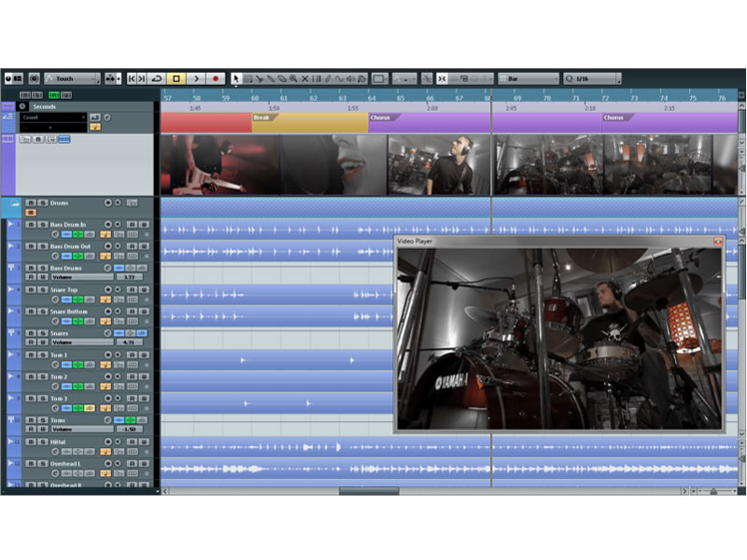Click Play on the transport bar
The height and width of the screenshot is (560, 747).
click(196, 79)
